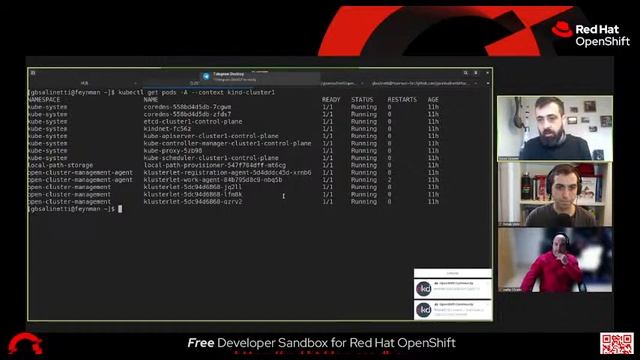640x360 pixels.
Task: Click the NAMESPACE column header
Action: pos(44,100)
